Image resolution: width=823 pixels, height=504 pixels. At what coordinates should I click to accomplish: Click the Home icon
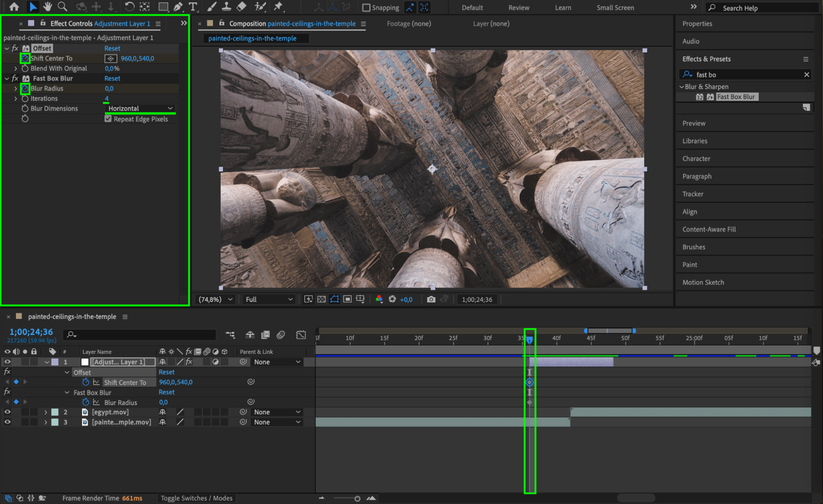(14, 7)
